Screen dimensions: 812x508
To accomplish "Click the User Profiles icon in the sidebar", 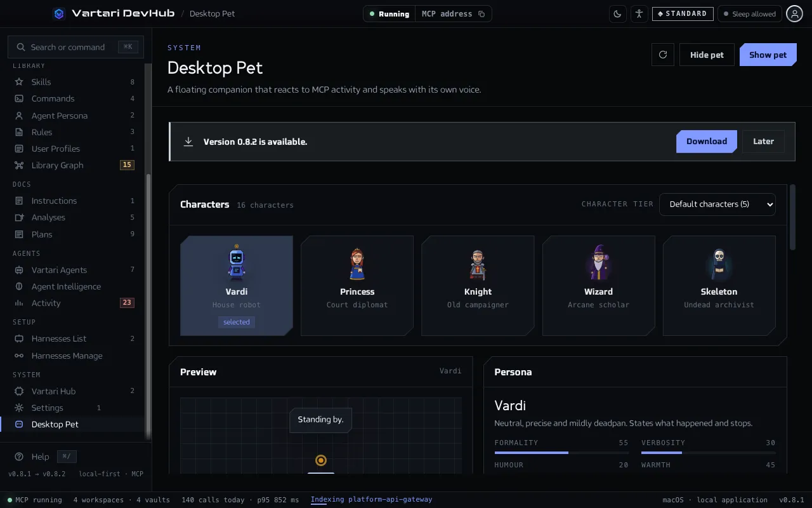I will tap(19, 149).
